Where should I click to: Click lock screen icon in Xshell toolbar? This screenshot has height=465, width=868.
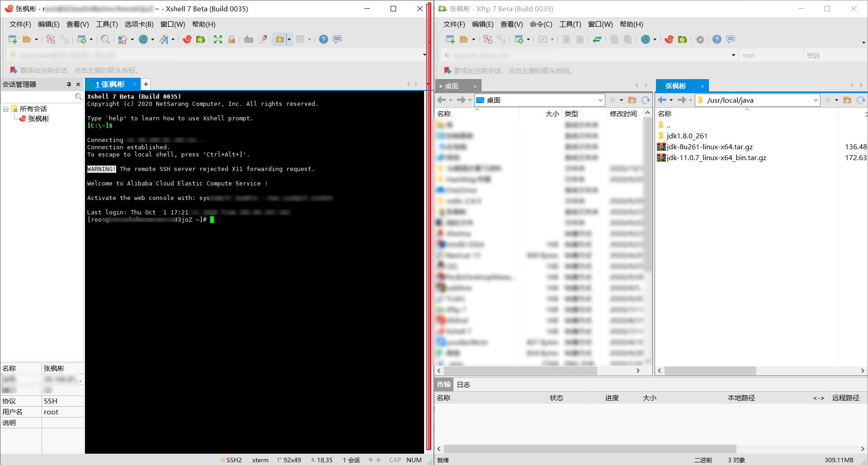[231, 39]
